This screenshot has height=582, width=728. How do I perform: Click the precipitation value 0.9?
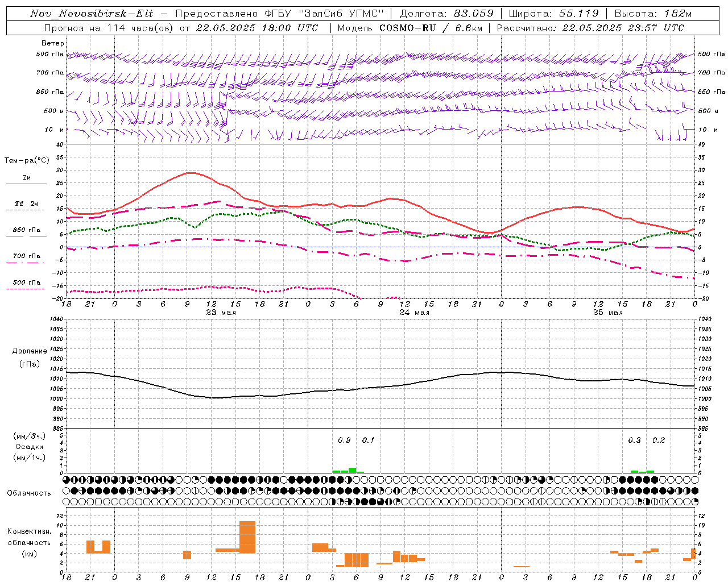click(x=344, y=440)
